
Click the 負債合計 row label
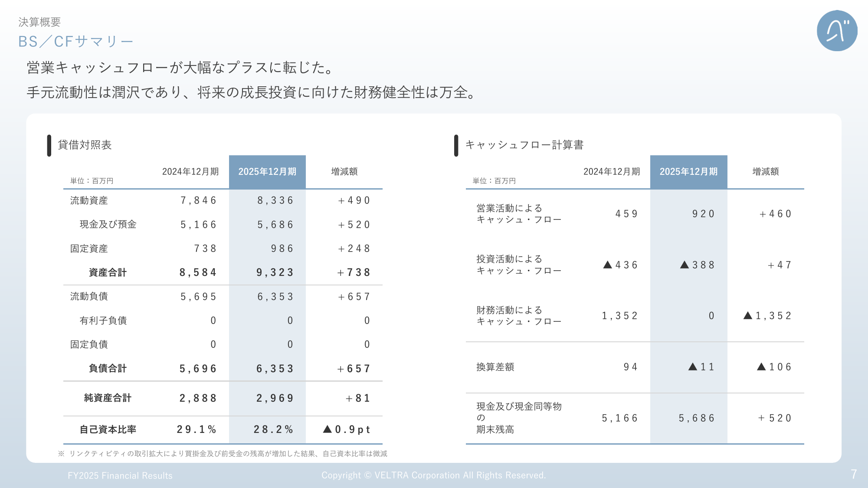pos(108,368)
